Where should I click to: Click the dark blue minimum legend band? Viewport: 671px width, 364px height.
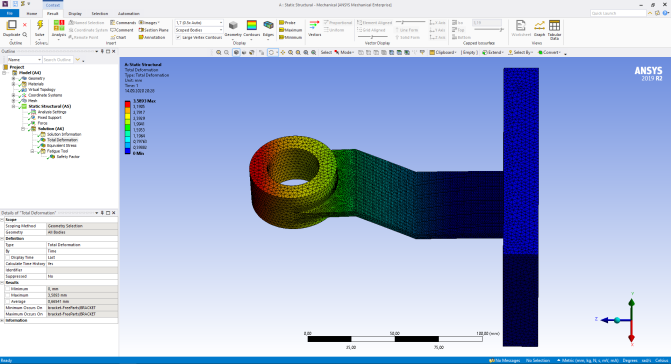[128, 151]
